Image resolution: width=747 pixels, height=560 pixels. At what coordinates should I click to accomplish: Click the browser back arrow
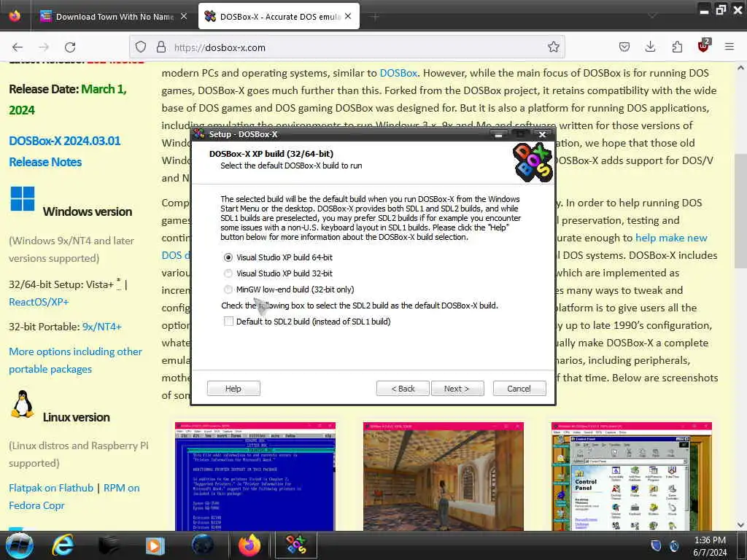pos(18,47)
